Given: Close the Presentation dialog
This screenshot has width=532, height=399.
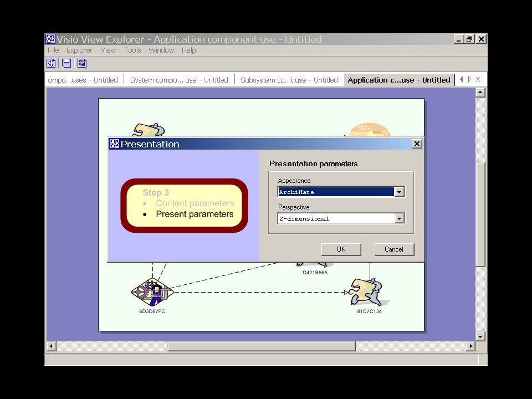Looking at the screenshot, I should pos(417,144).
